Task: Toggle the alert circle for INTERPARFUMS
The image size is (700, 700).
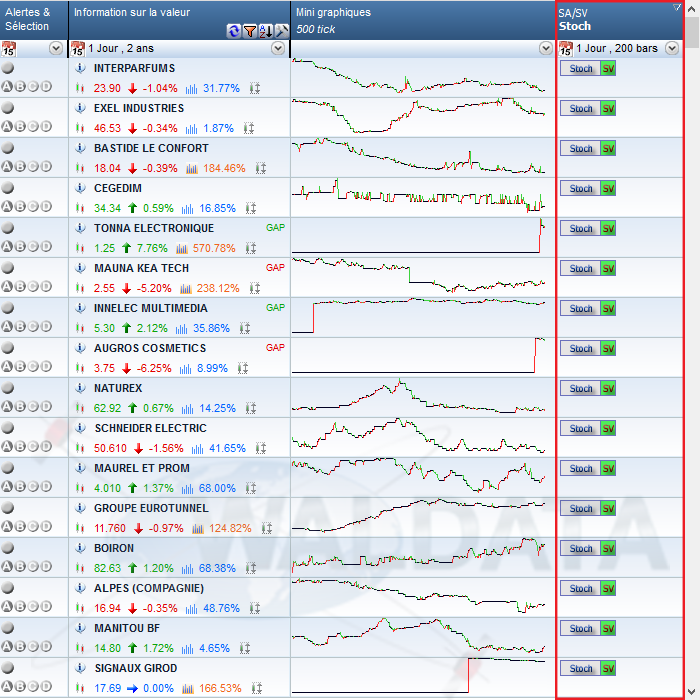Action: (x=8, y=68)
